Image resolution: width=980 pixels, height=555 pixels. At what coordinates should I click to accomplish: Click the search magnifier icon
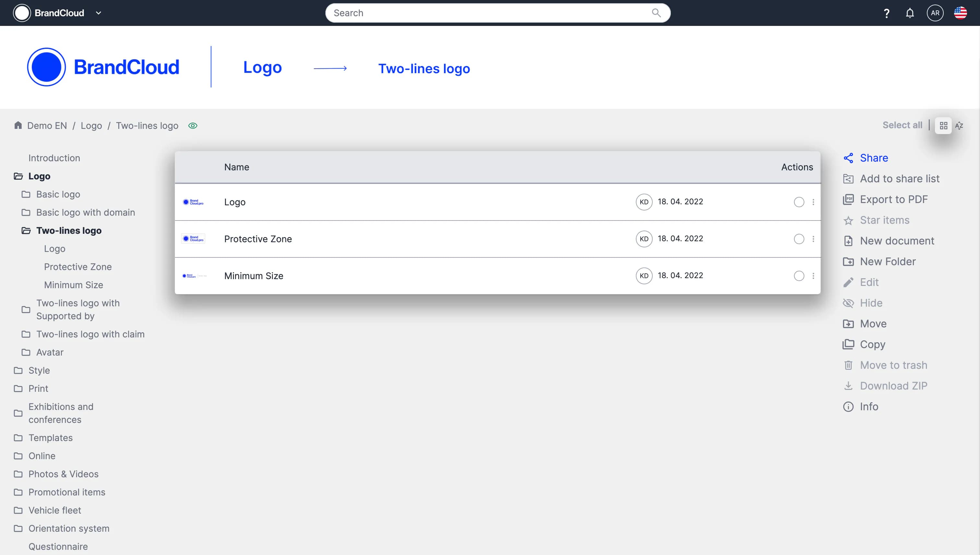[656, 13]
